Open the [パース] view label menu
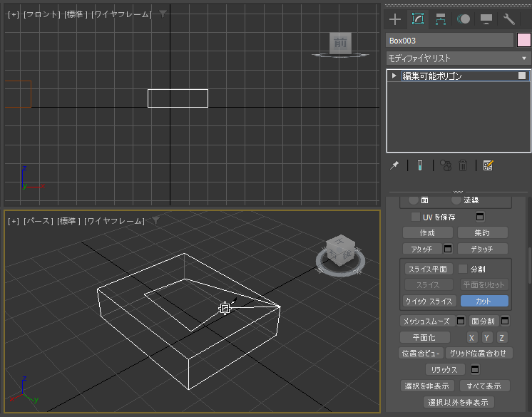The width and height of the screenshot is (532, 417). click(39, 222)
